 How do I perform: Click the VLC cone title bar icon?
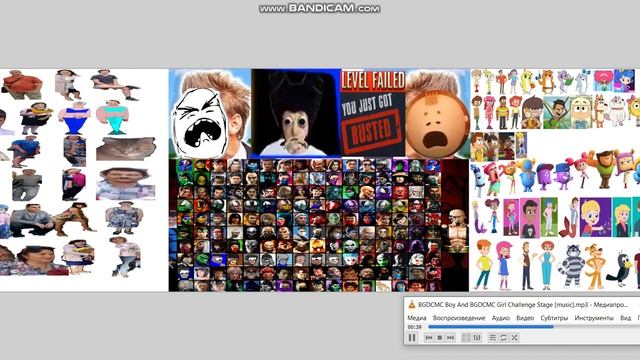click(x=411, y=304)
